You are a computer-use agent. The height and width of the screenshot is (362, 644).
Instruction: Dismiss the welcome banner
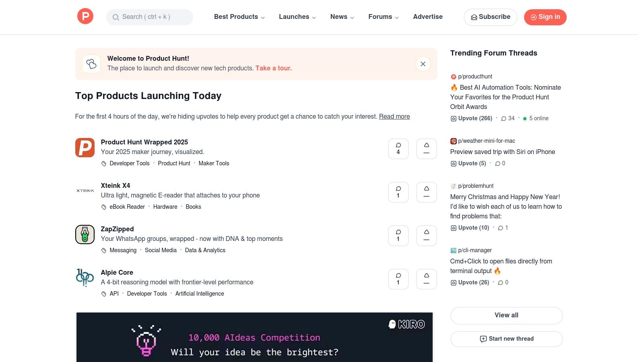pos(423,64)
